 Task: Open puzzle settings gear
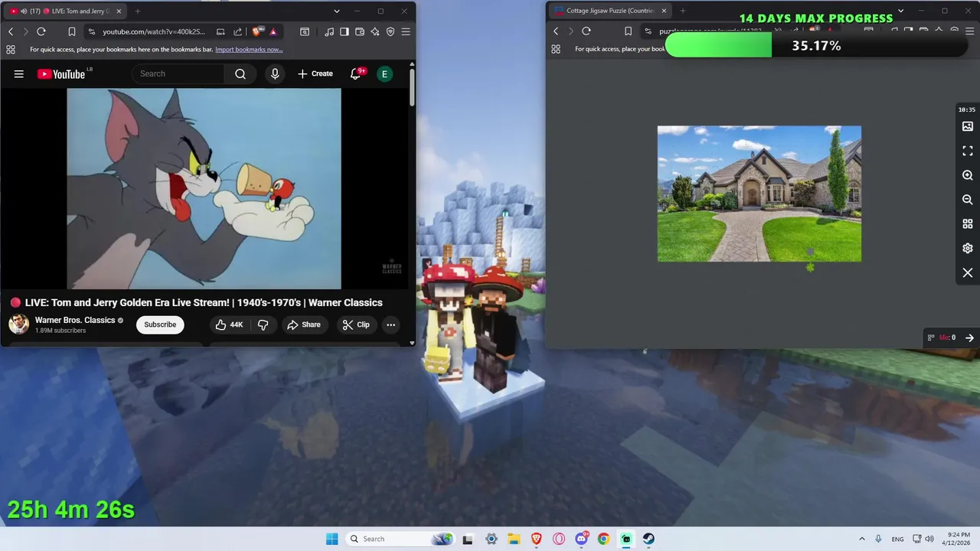pyautogui.click(x=968, y=249)
